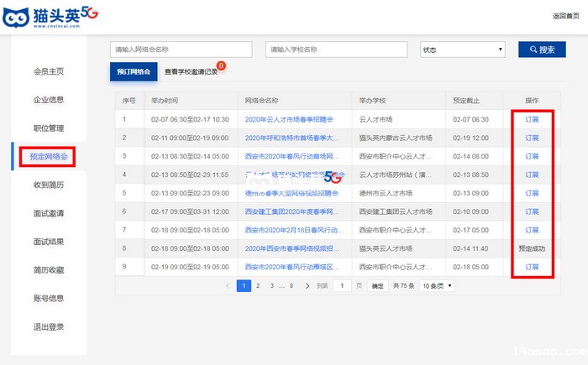Screen dimensions: 588x365
Task: Open the 状态 status dropdown
Action: (x=462, y=50)
